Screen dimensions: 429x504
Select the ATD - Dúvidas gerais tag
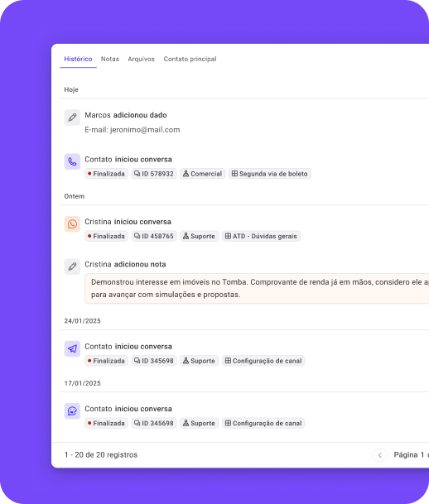point(261,236)
